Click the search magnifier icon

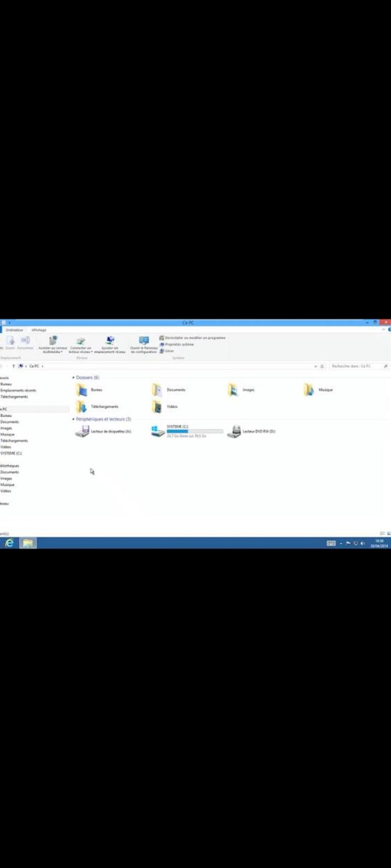coord(386,366)
